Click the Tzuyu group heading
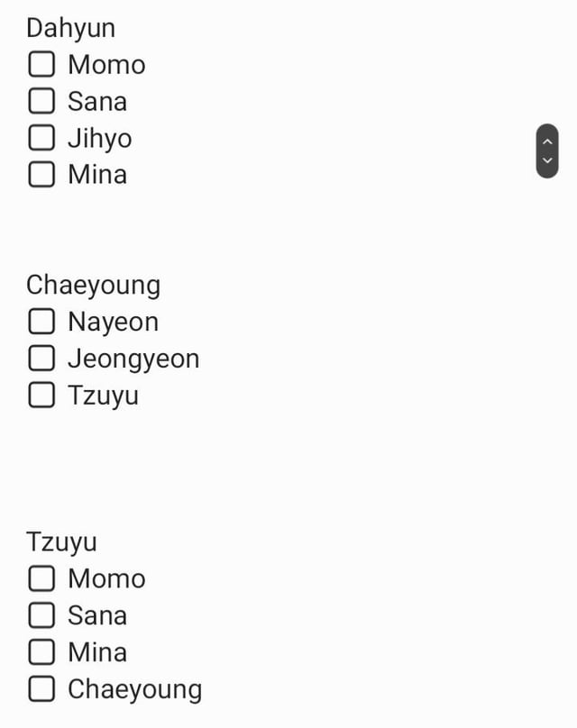 tap(61, 542)
